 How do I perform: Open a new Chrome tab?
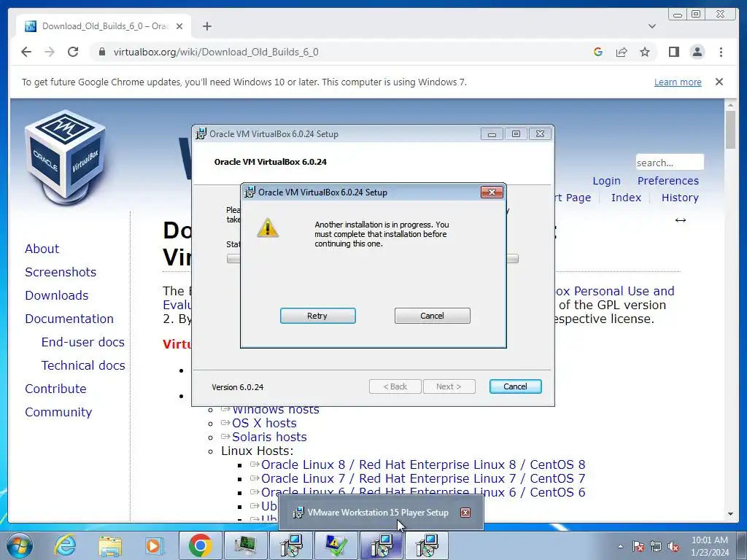(206, 26)
